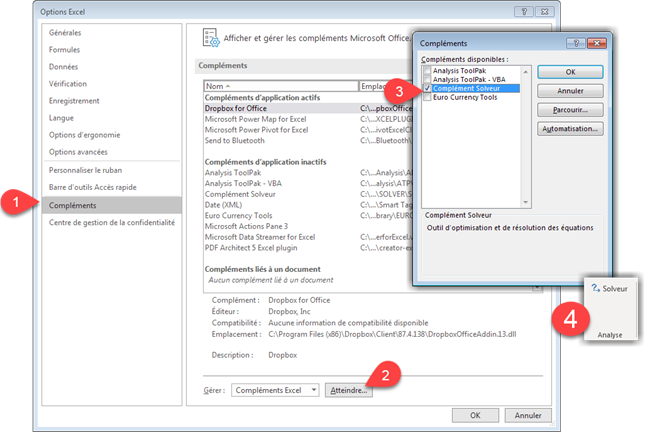645x432 pixels.
Task: Open the Automatisation... button
Action: point(570,129)
